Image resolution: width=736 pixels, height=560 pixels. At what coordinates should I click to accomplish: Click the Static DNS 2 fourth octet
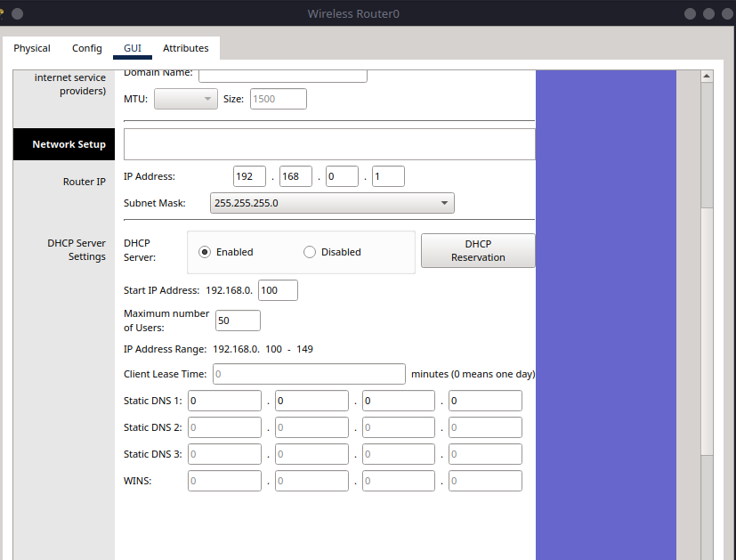coord(485,427)
